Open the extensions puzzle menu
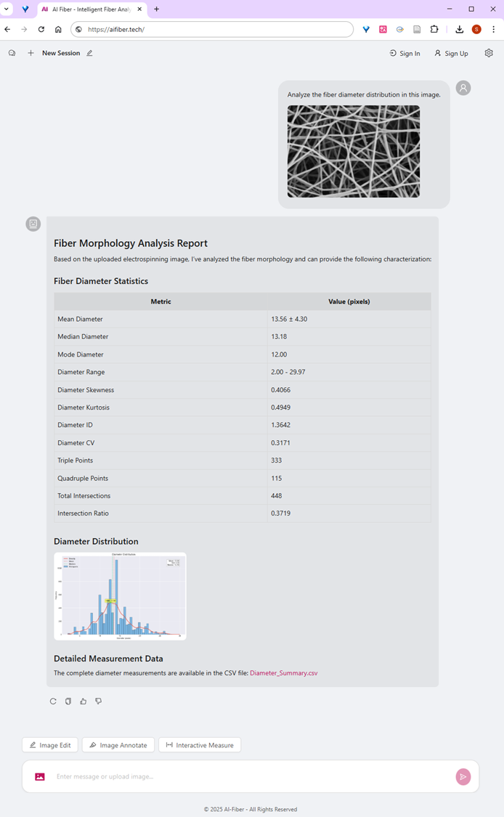This screenshot has width=504, height=817. pos(434,29)
